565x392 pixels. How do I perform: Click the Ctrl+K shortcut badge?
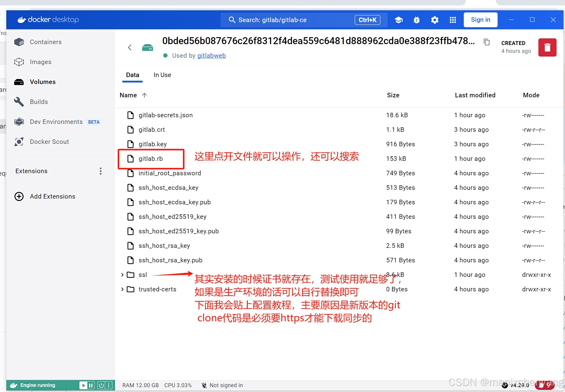pyautogui.click(x=367, y=20)
